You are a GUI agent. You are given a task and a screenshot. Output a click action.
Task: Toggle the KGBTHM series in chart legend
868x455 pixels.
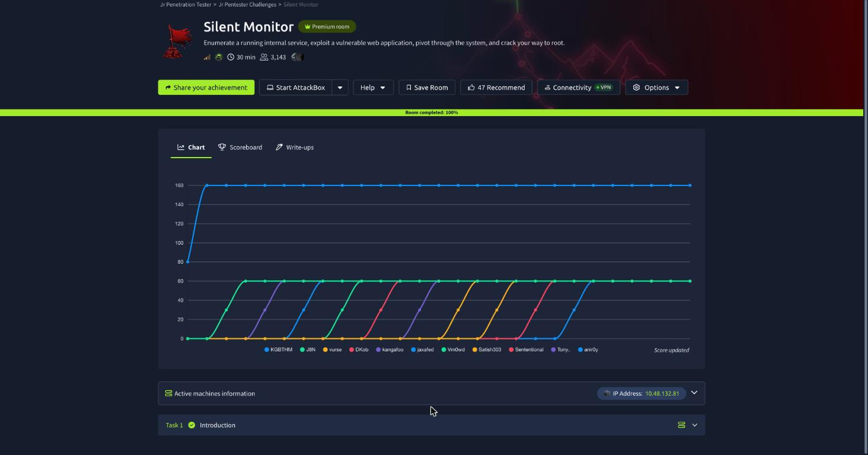tap(279, 350)
